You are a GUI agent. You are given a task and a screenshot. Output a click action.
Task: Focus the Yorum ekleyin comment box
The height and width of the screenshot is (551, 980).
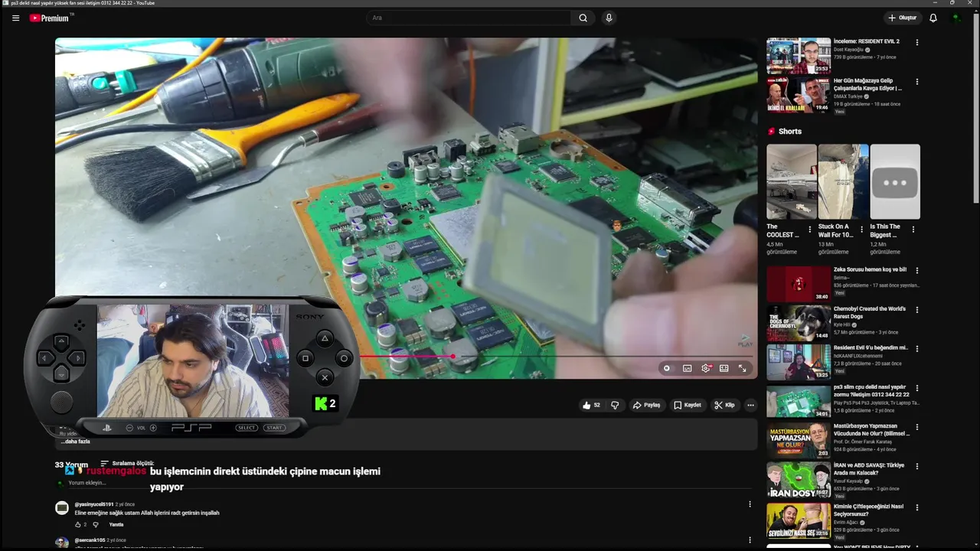410,483
